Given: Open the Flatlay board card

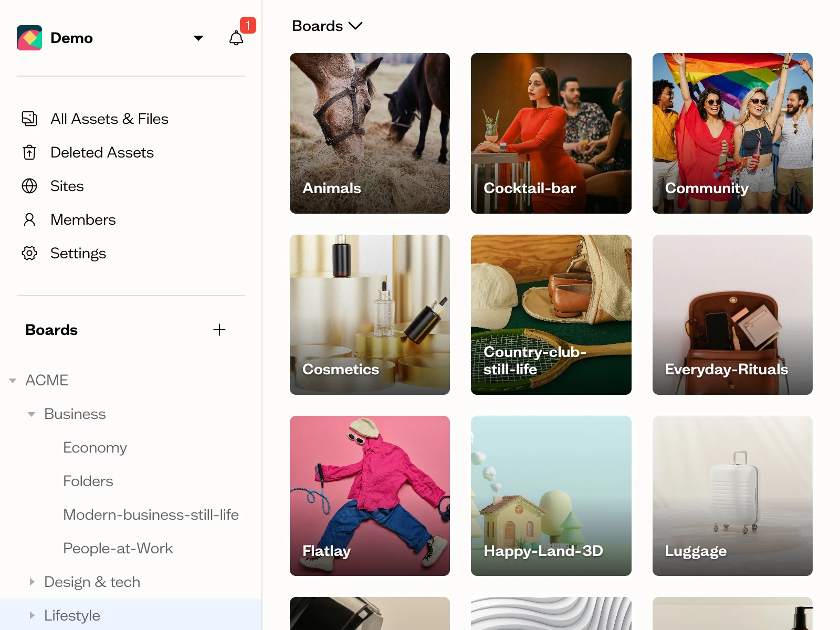Looking at the screenshot, I should [370, 496].
